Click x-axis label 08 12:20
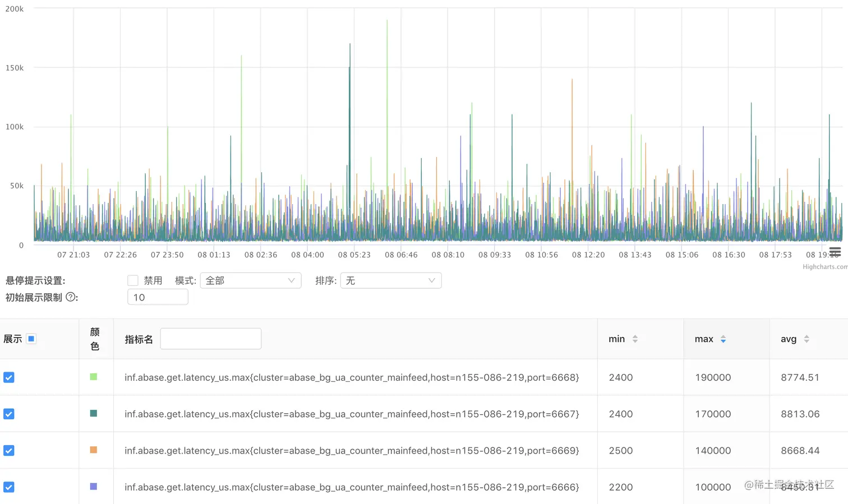Screen dimensions: 848x504 [x=588, y=255]
